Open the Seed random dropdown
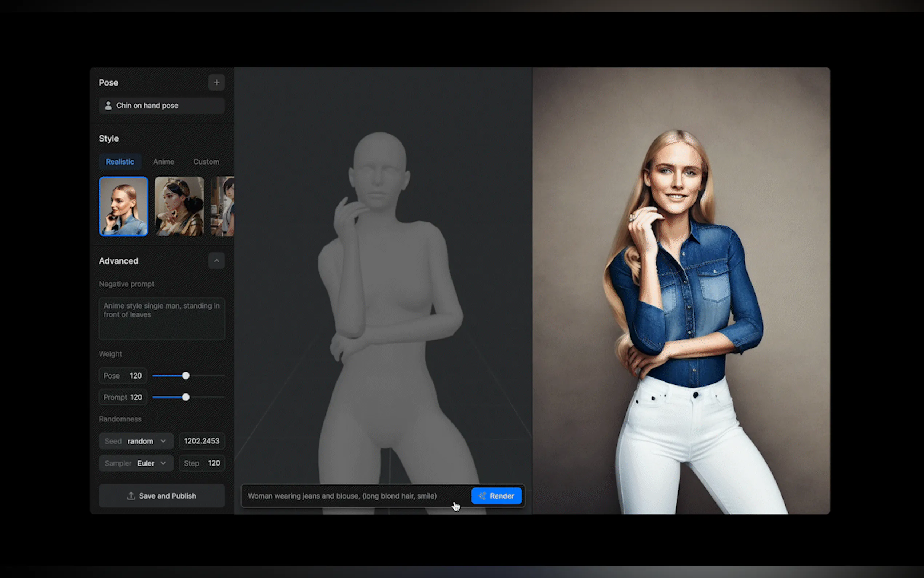 click(x=136, y=441)
